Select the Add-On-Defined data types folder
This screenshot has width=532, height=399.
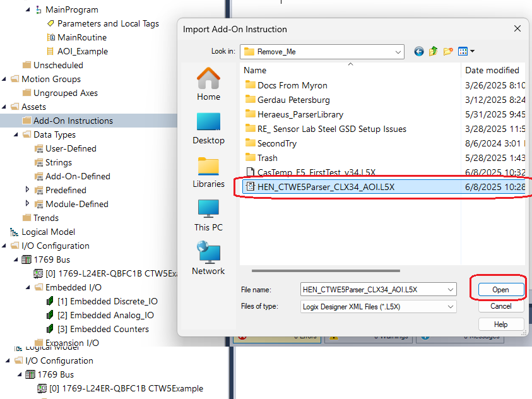pos(73,176)
